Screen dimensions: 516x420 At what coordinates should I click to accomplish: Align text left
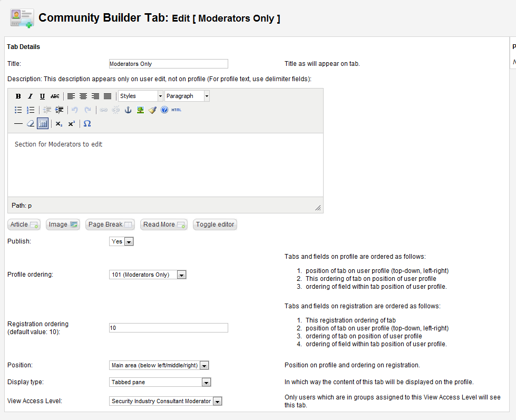pos(71,96)
